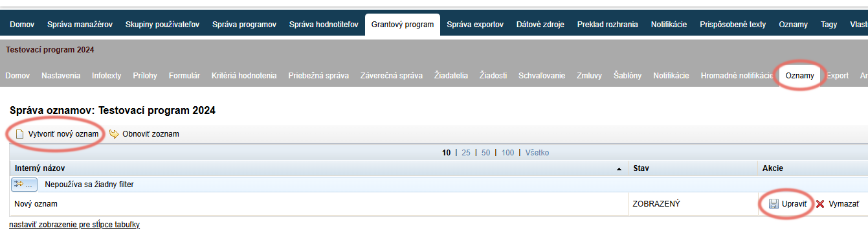Open Notifikácie in the top navigation
The image size is (868, 237).
pos(669,25)
